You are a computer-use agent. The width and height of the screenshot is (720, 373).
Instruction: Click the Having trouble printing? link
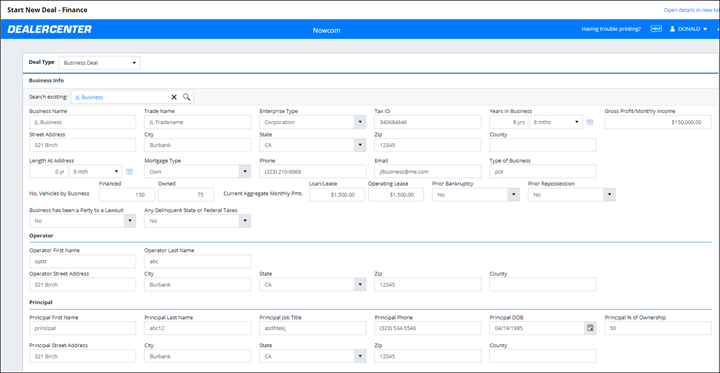pyautogui.click(x=611, y=29)
